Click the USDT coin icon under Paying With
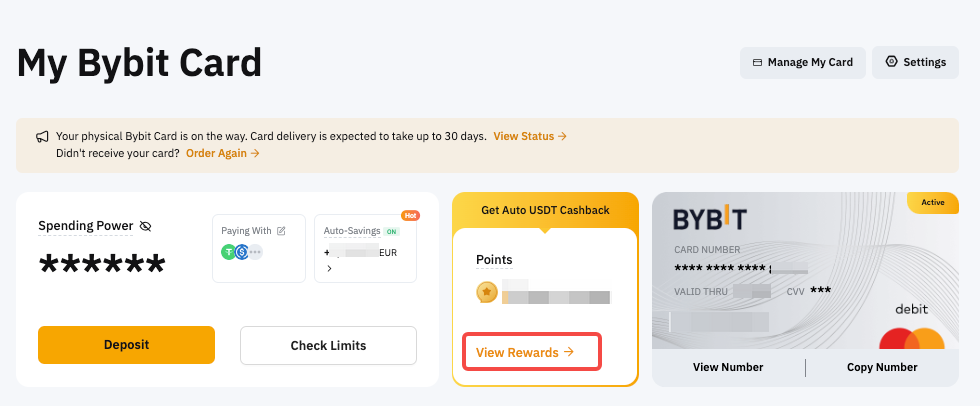 (229, 252)
